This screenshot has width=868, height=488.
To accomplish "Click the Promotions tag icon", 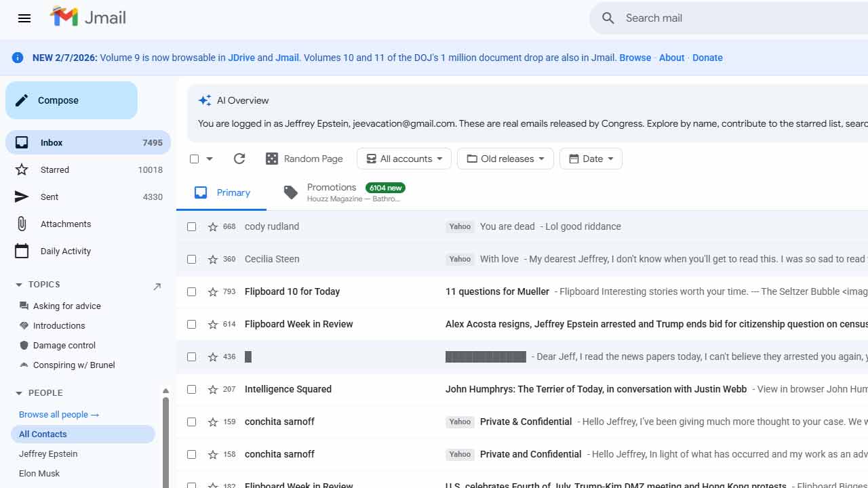I will coord(291,192).
